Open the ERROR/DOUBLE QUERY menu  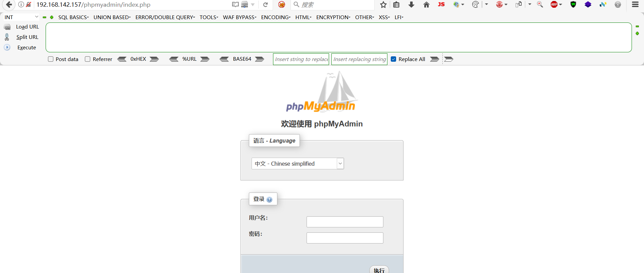(x=165, y=17)
